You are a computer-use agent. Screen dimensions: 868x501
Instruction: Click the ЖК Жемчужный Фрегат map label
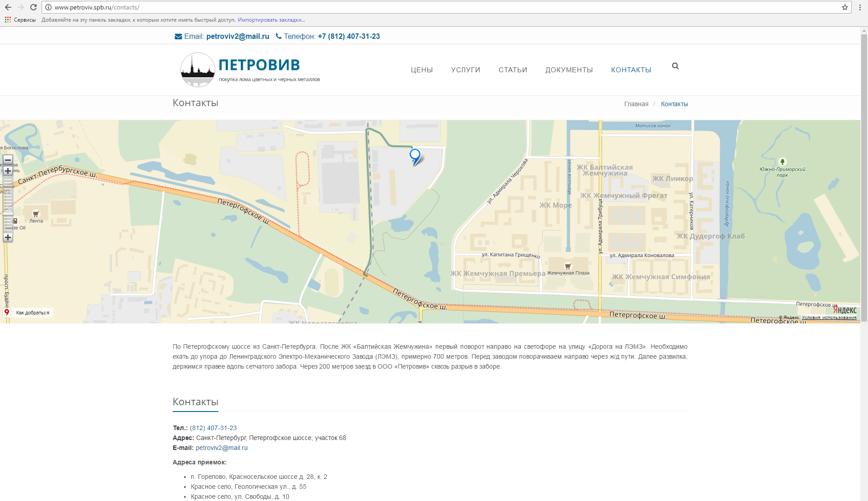pos(623,196)
